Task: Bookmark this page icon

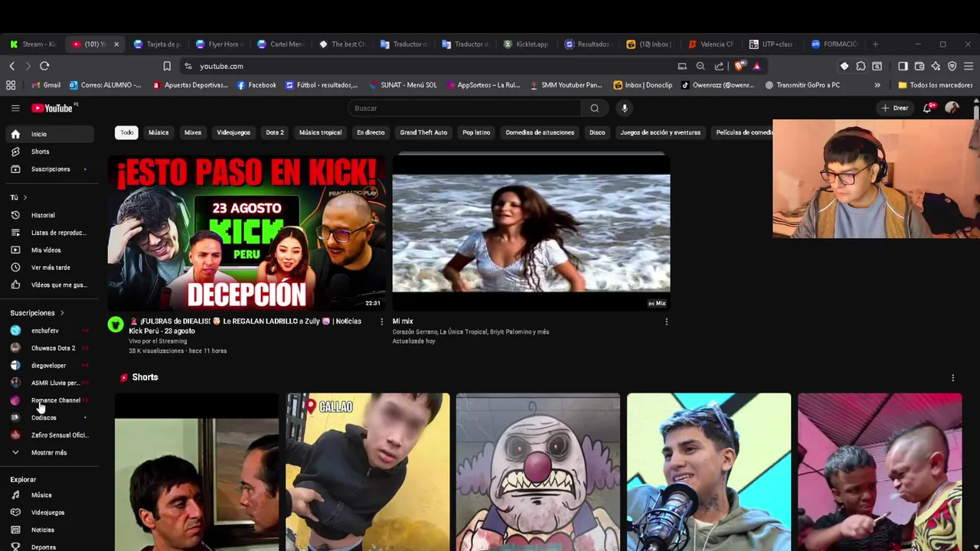Action: pyautogui.click(x=167, y=66)
